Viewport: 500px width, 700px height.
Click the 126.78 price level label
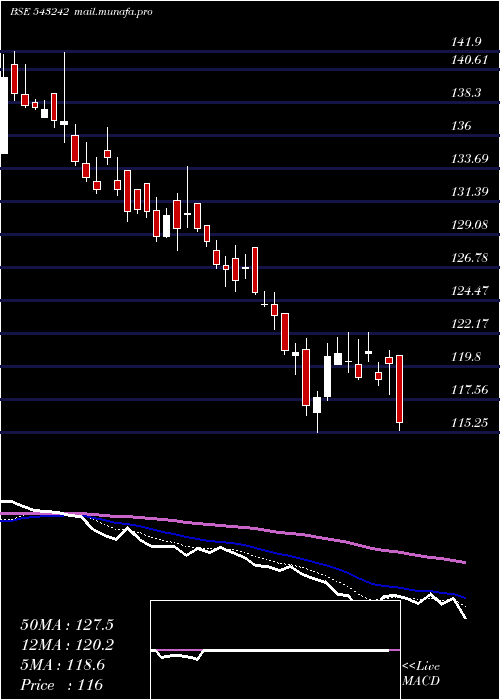[470, 258]
